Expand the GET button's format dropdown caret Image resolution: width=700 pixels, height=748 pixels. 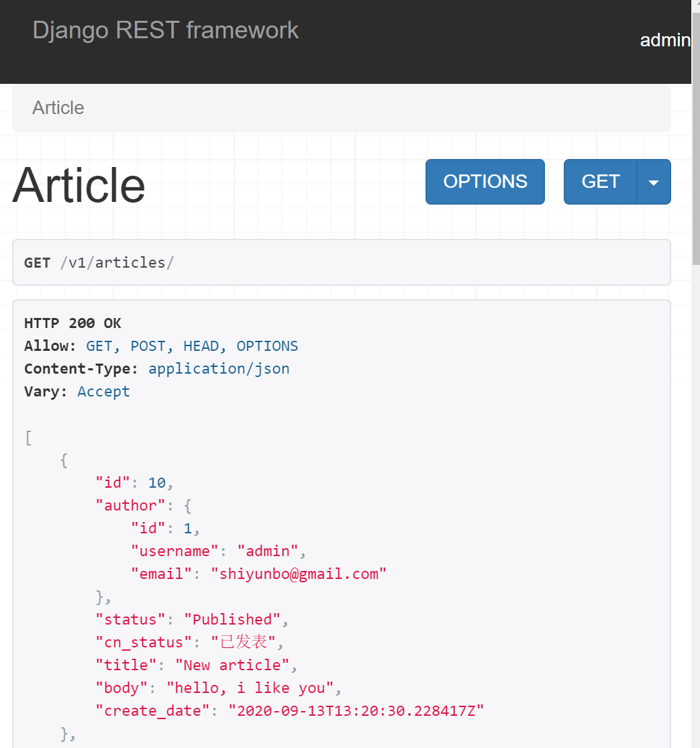point(653,181)
